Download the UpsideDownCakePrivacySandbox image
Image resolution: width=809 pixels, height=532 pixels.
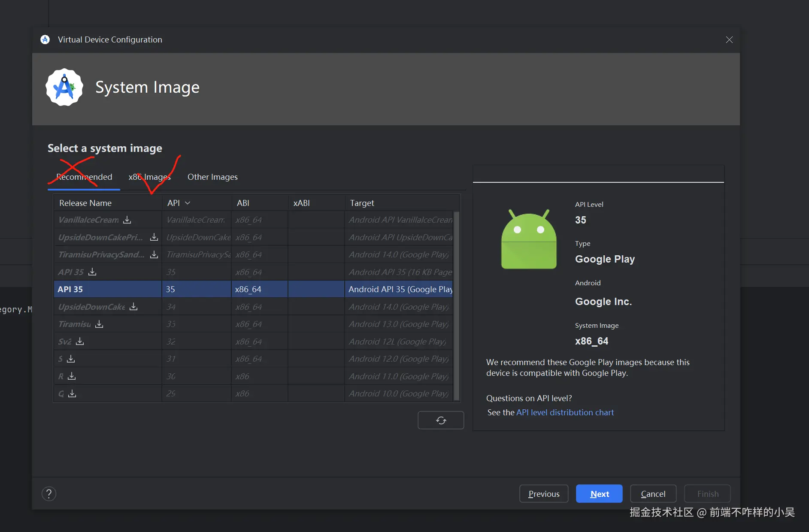pos(154,237)
